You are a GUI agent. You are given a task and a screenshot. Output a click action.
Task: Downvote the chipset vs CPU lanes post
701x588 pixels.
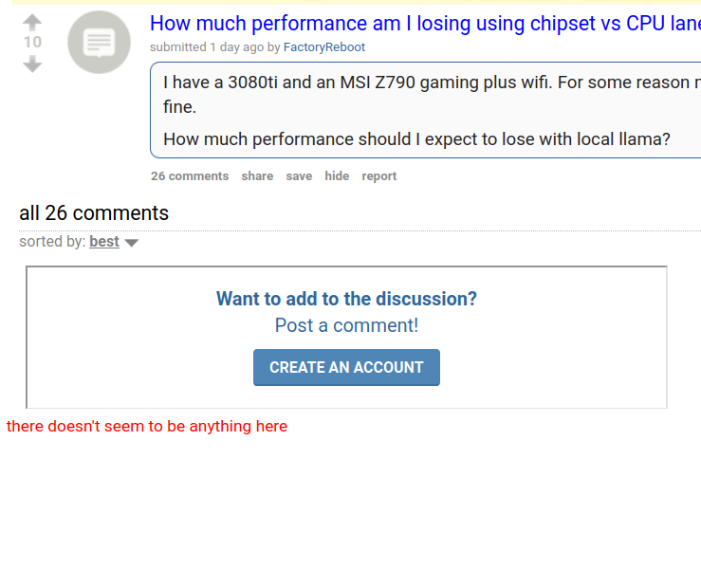point(32,64)
